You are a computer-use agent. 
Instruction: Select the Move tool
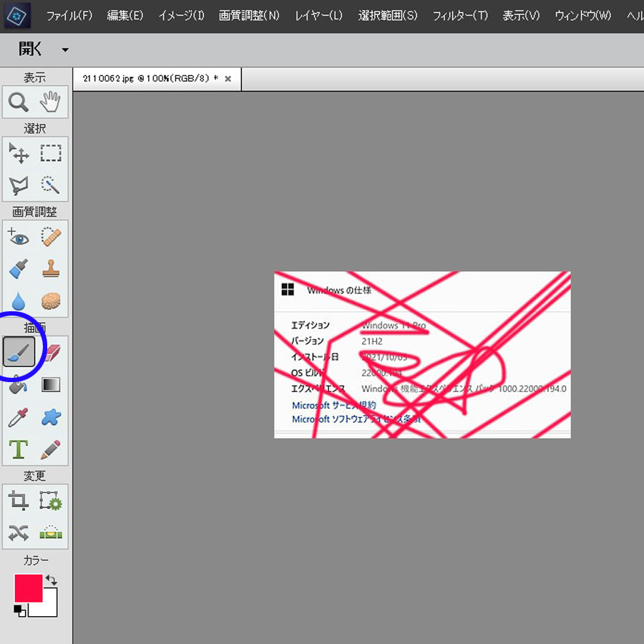(19, 153)
